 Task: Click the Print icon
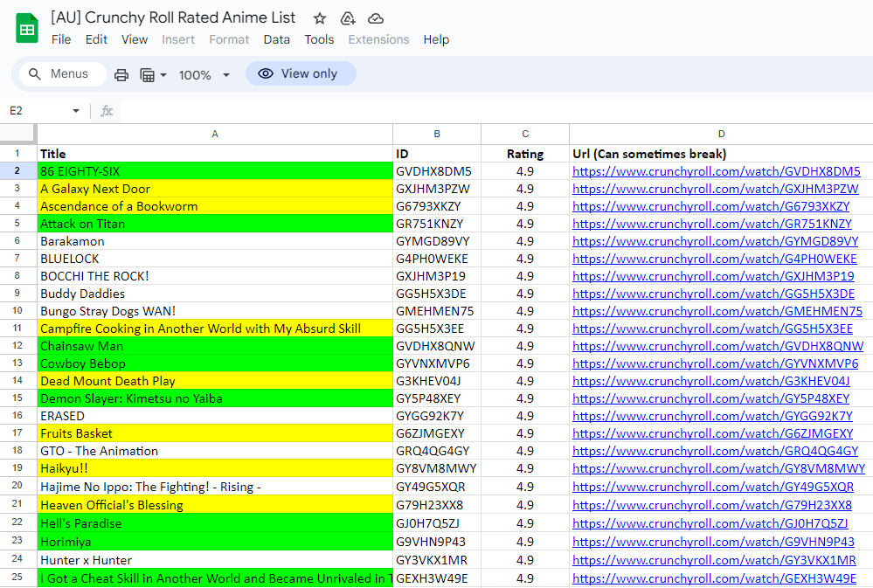(x=121, y=75)
